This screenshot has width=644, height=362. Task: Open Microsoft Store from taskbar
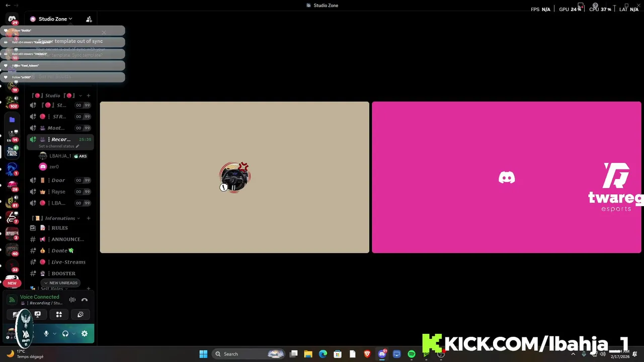tap(338, 354)
